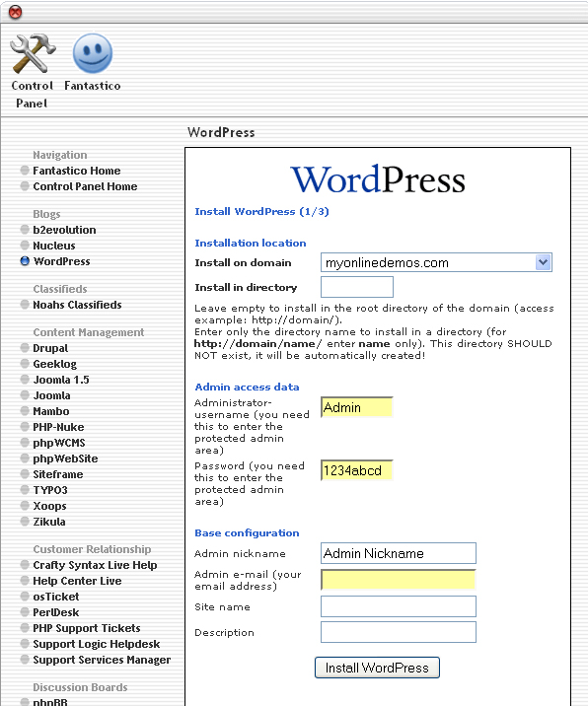Open Help Center Live page
This screenshot has width=588, height=706.
coord(77,581)
